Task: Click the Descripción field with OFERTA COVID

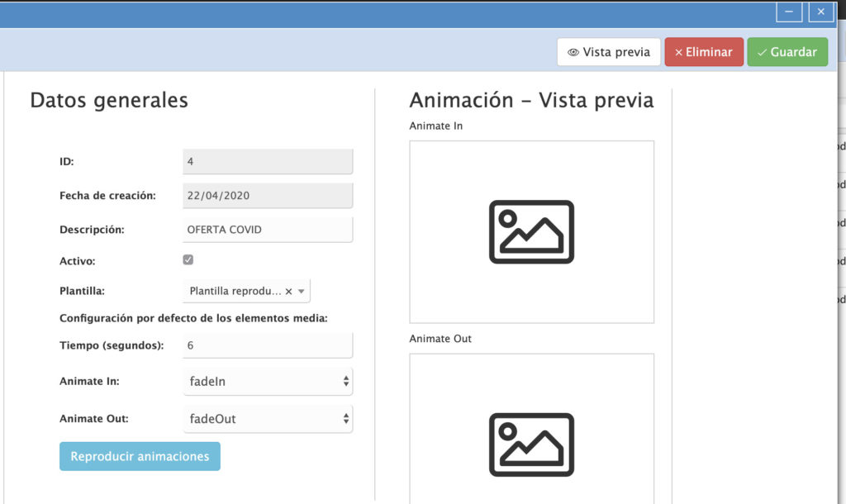Action: 267,230
